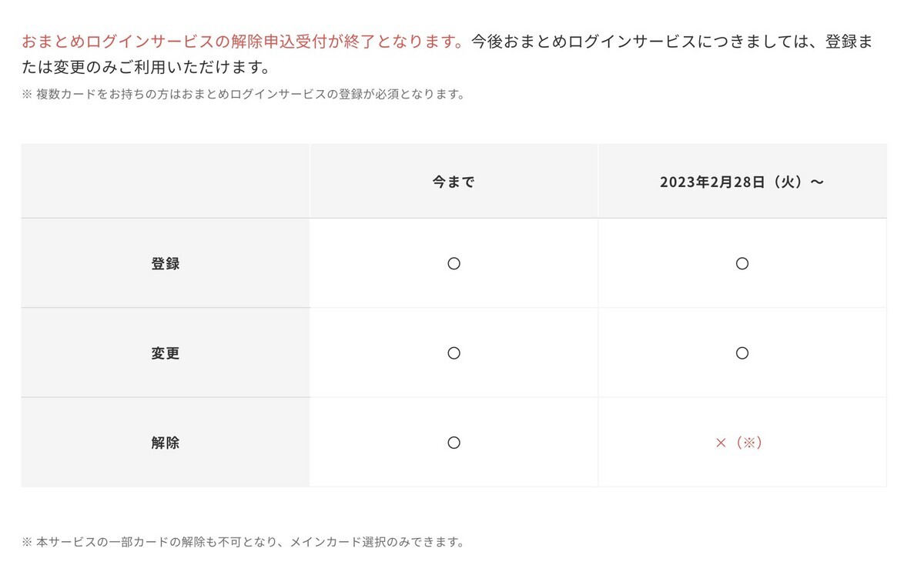Click the circle mark for 解除 under 今まで

454,443
